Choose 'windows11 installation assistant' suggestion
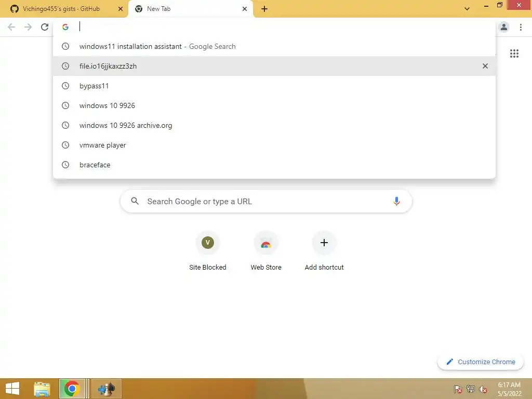The width and height of the screenshot is (532, 399). pyautogui.click(x=274, y=46)
